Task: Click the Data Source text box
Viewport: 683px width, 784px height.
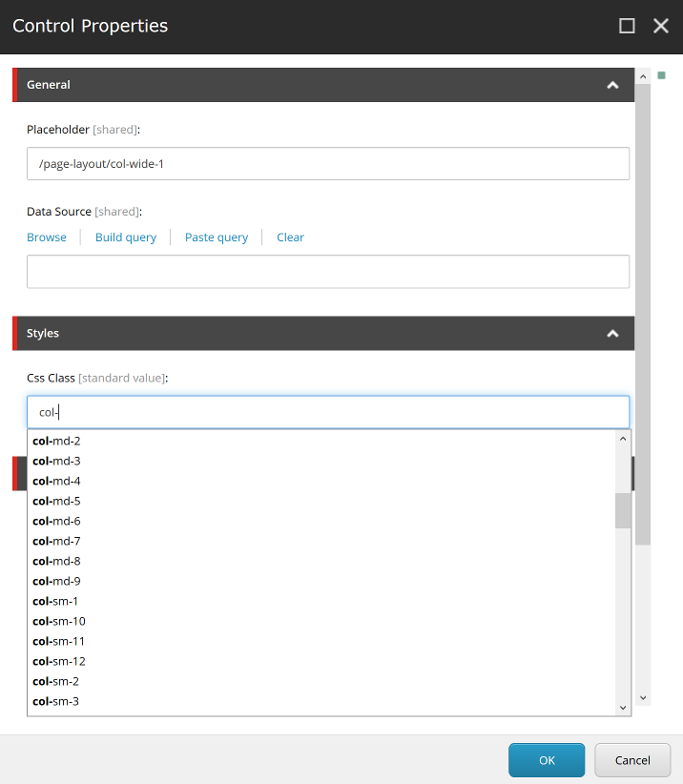Action: click(328, 272)
